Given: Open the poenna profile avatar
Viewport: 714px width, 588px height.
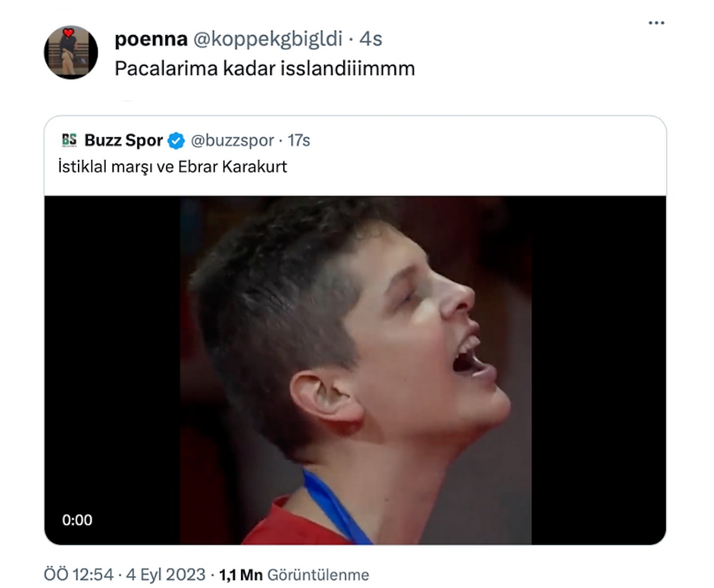Looking at the screenshot, I should [x=71, y=51].
